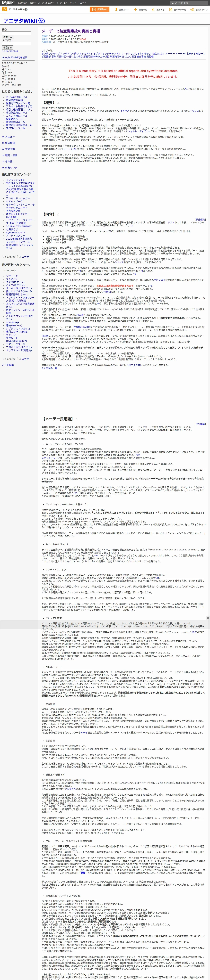Expand the ≫ 意見交換 sidebar section
This screenshot has height=980, width=210.
point(8,149)
